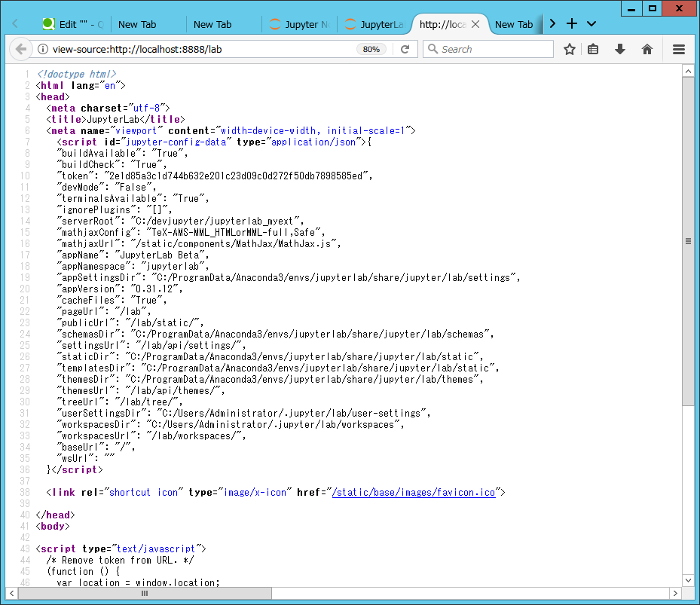Screen dimensions: 700x605
Task: Click the doctype html line
Action: tap(76, 74)
